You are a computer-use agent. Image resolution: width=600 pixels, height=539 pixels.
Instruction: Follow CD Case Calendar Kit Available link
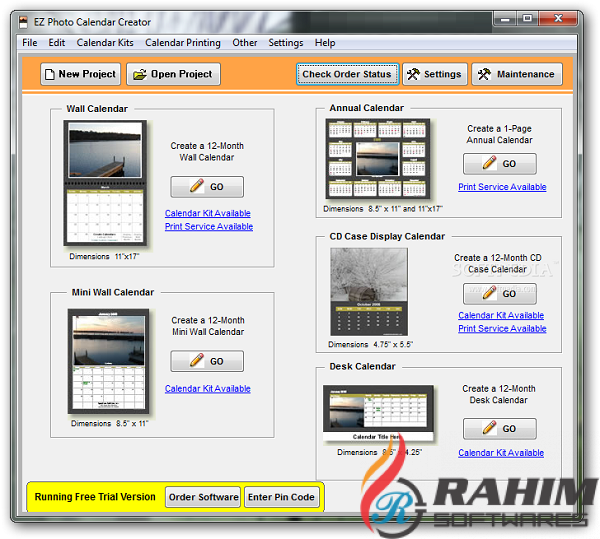(501, 315)
